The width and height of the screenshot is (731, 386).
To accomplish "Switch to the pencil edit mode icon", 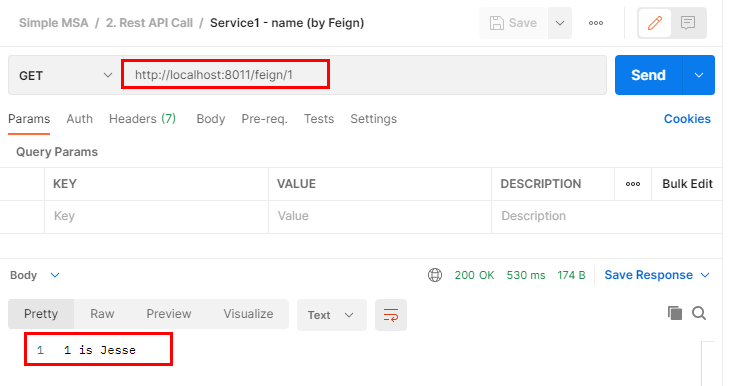I will coord(655,23).
